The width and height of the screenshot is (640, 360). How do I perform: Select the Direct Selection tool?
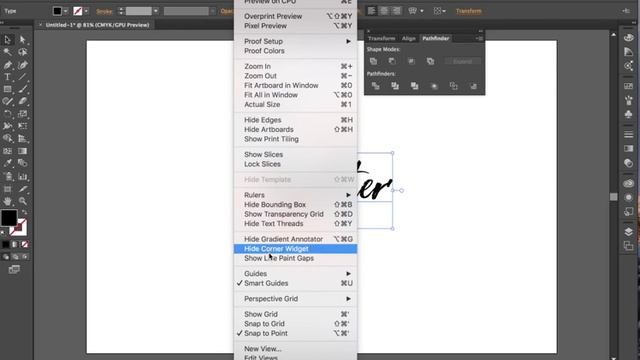(x=22, y=40)
